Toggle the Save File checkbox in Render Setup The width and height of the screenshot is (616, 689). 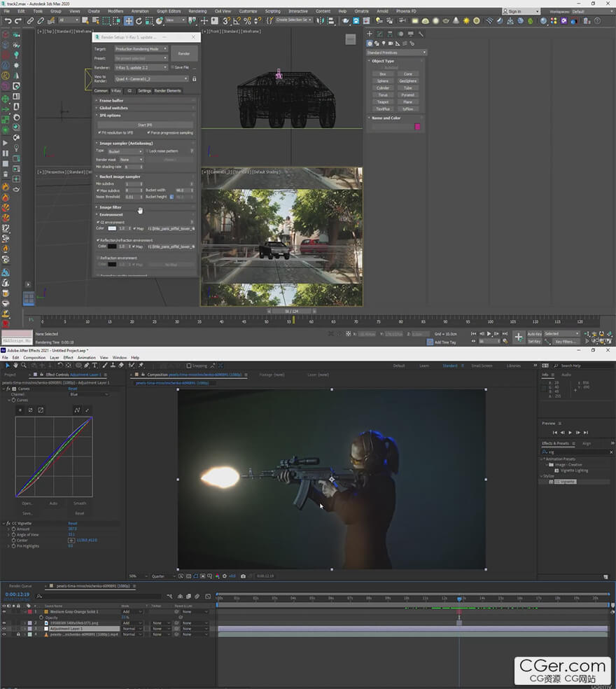point(173,67)
